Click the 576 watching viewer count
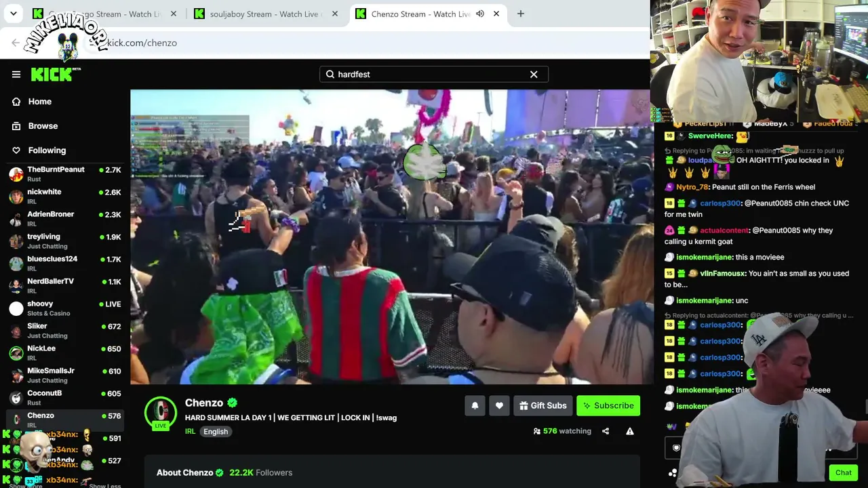Image resolution: width=868 pixels, height=488 pixels. 562,431
